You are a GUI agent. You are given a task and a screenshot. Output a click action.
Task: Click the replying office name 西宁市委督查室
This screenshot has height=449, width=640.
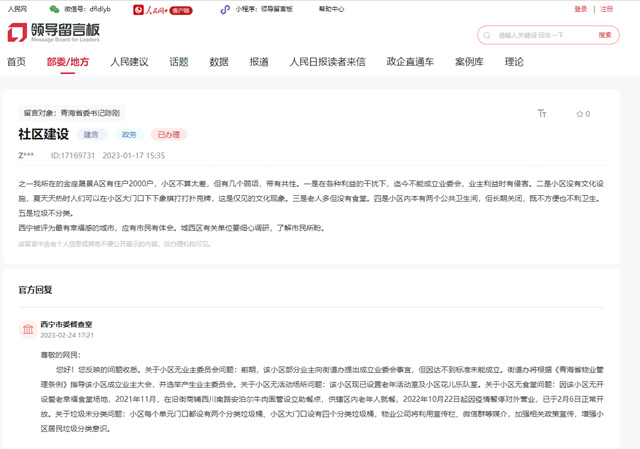click(x=66, y=325)
